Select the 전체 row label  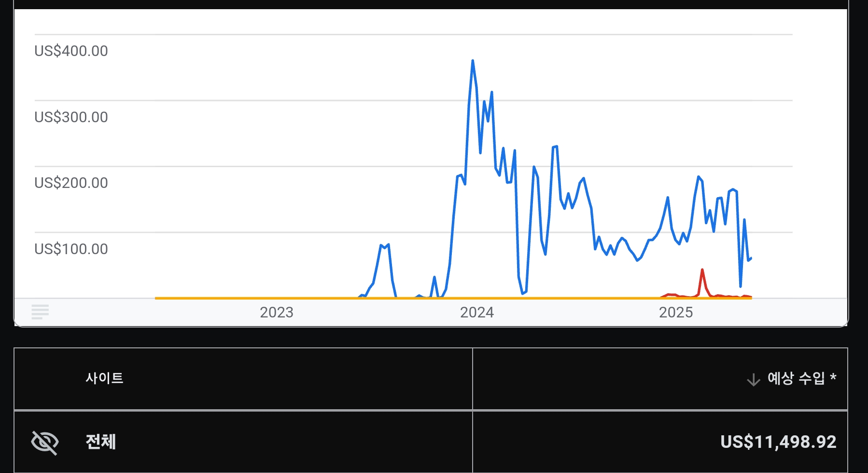100,442
